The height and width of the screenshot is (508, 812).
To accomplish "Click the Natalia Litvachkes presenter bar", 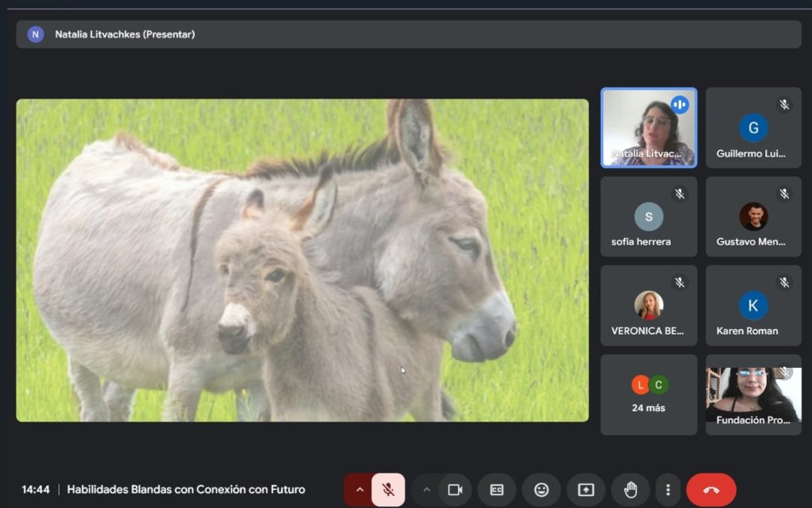I will 408,35.
